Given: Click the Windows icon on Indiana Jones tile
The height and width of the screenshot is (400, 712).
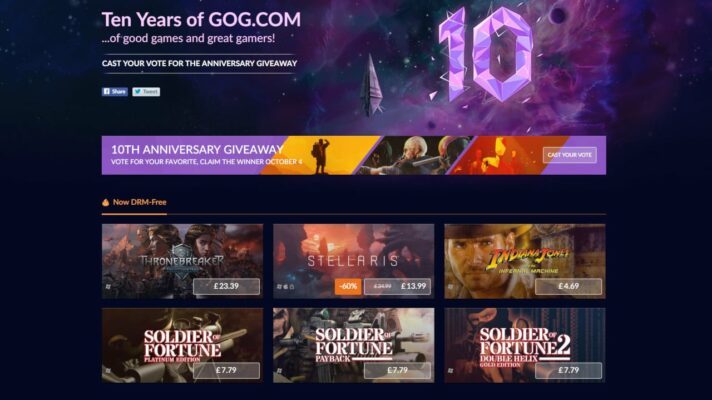Looking at the screenshot, I should coord(450,287).
